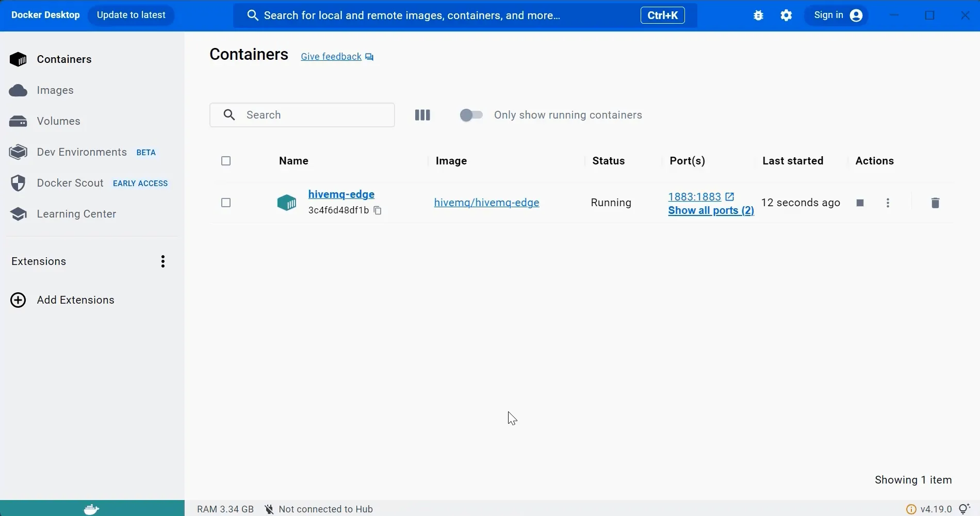Click the Not connected to Hub plug icon
This screenshot has width=980, height=516.
click(x=269, y=509)
